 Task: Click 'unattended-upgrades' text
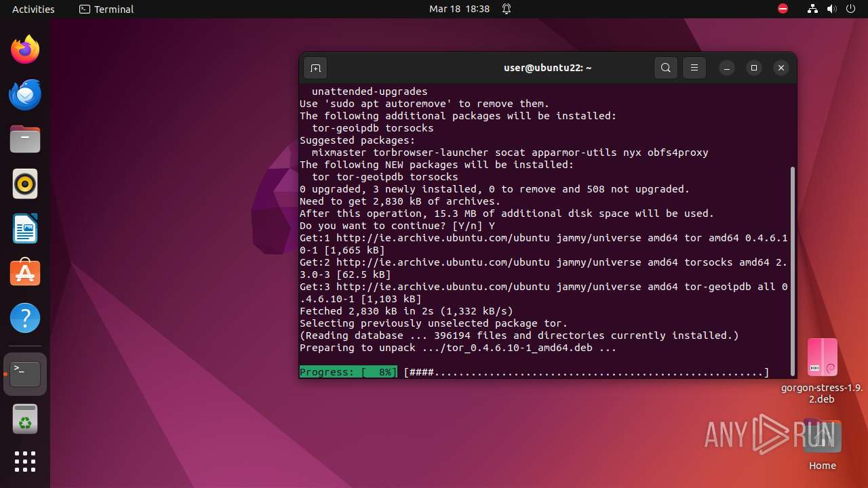click(370, 91)
